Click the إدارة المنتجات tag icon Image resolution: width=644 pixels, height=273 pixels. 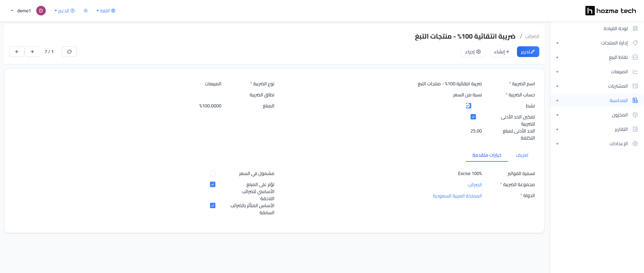coord(635,43)
